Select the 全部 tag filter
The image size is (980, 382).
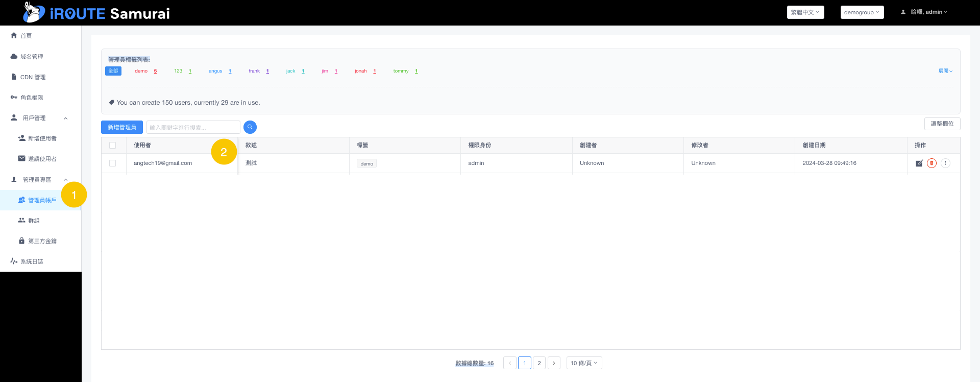[113, 71]
